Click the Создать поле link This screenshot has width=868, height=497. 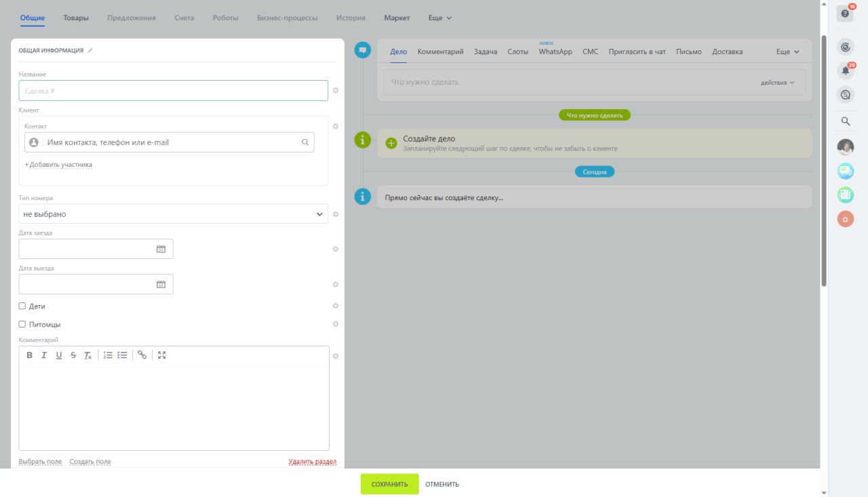[90, 462]
